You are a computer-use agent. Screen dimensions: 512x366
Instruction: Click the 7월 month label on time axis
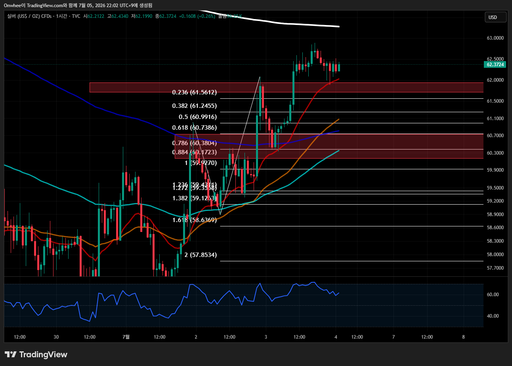(126, 337)
